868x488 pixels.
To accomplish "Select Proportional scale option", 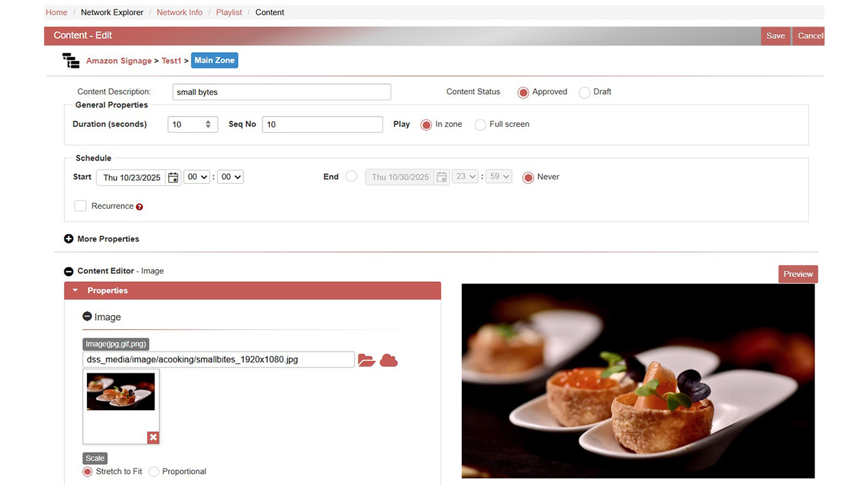I will [154, 472].
